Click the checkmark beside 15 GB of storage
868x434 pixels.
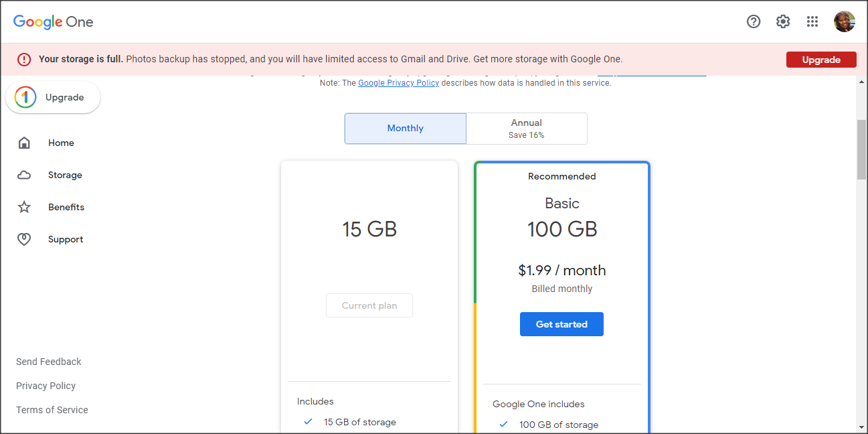pos(309,422)
